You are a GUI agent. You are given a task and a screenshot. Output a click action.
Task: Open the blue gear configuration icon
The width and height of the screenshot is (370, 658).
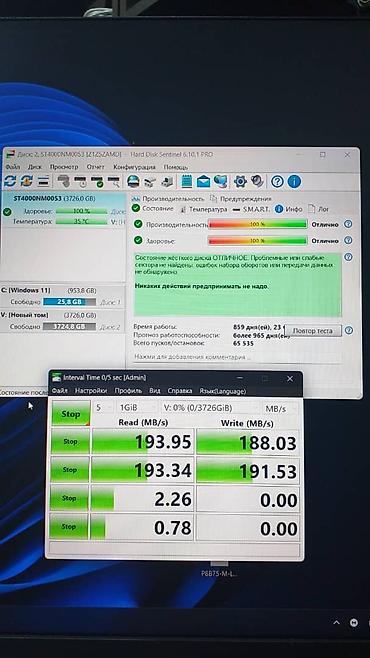(x=240, y=181)
